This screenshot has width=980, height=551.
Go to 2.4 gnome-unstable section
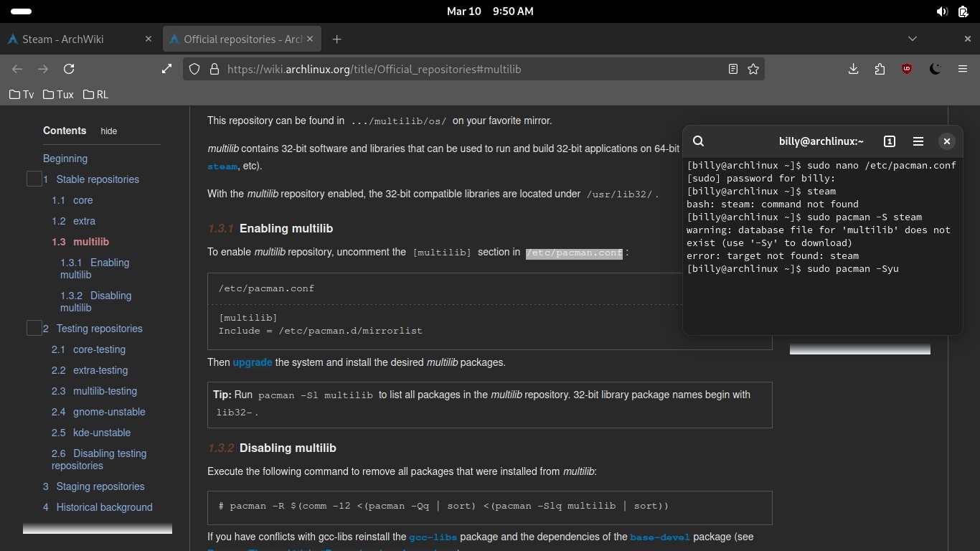coord(98,412)
